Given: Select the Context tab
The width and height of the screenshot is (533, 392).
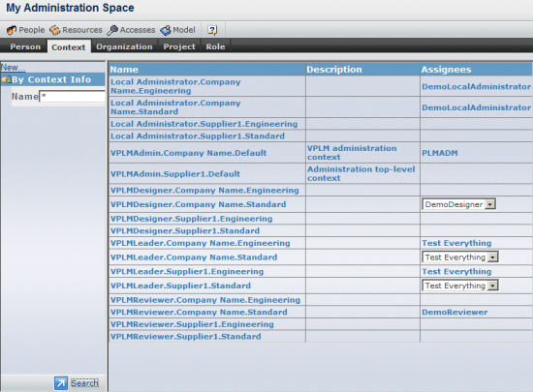Looking at the screenshot, I should (x=69, y=46).
